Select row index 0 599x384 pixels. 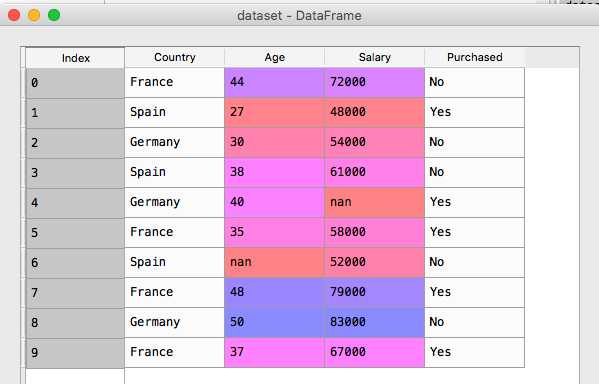(x=75, y=83)
